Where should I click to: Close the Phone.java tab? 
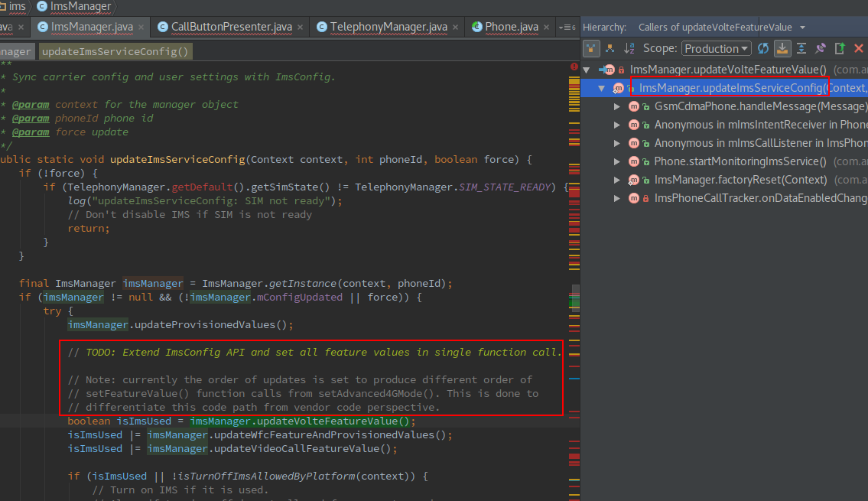pyautogui.click(x=546, y=27)
